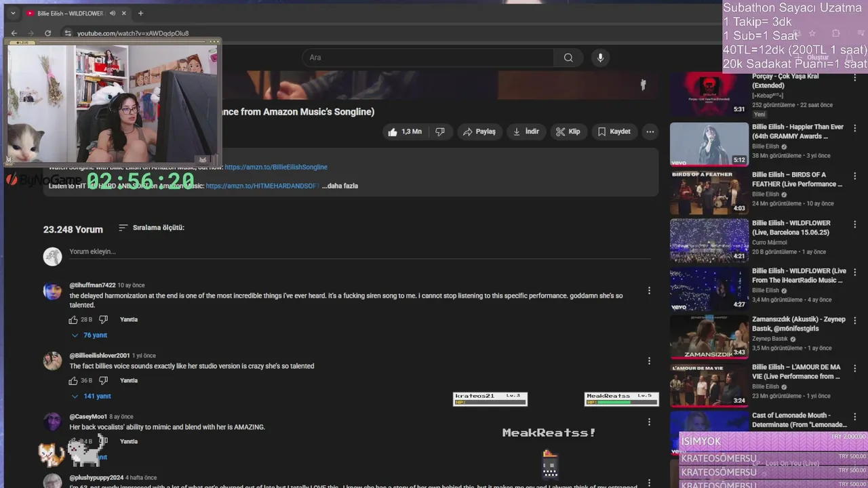This screenshot has height=488, width=868.
Task: Open WILDFLOWER Live Barcelona thumbnail
Action: [709, 241]
